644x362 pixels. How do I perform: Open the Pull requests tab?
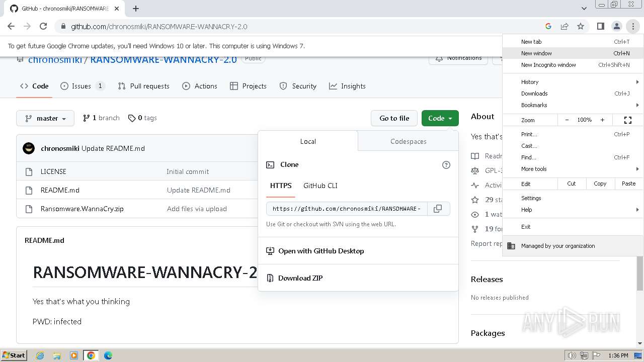pyautogui.click(x=143, y=86)
